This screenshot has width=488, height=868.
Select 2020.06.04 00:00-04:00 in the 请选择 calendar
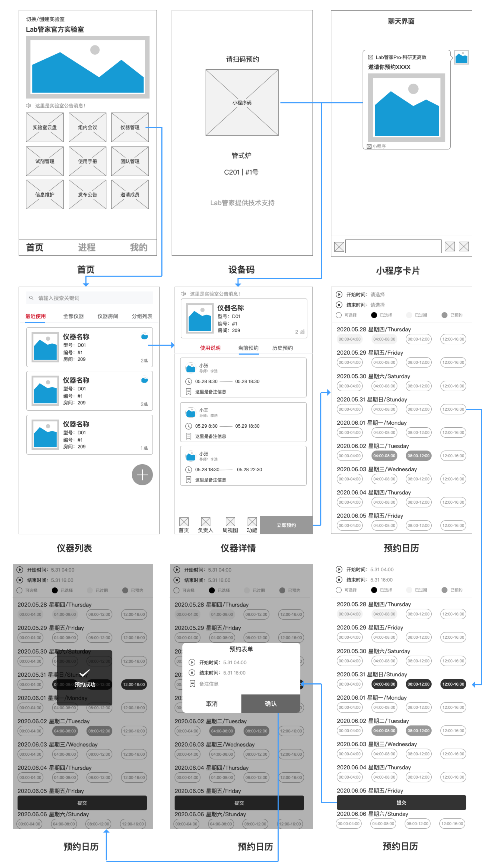(x=350, y=502)
